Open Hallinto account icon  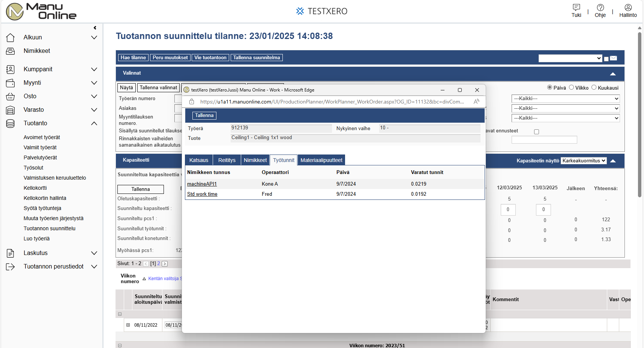pos(628,7)
